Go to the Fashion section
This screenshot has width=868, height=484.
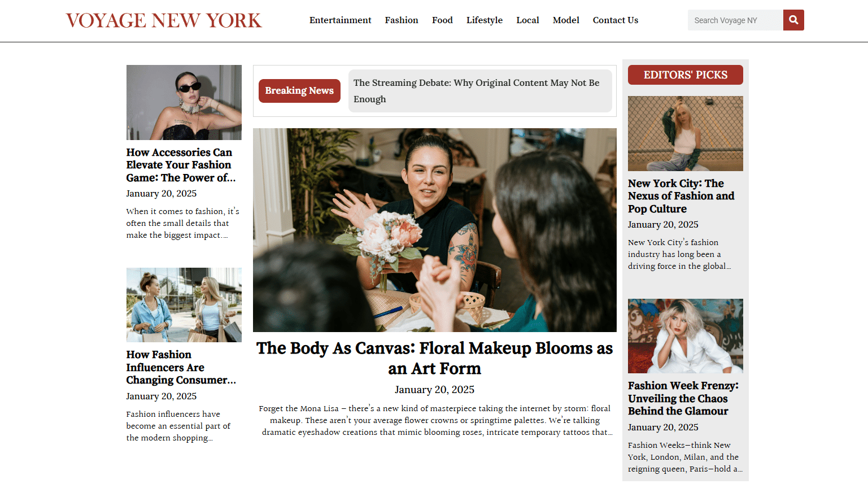pyautogui.click(x=402, y=20)
